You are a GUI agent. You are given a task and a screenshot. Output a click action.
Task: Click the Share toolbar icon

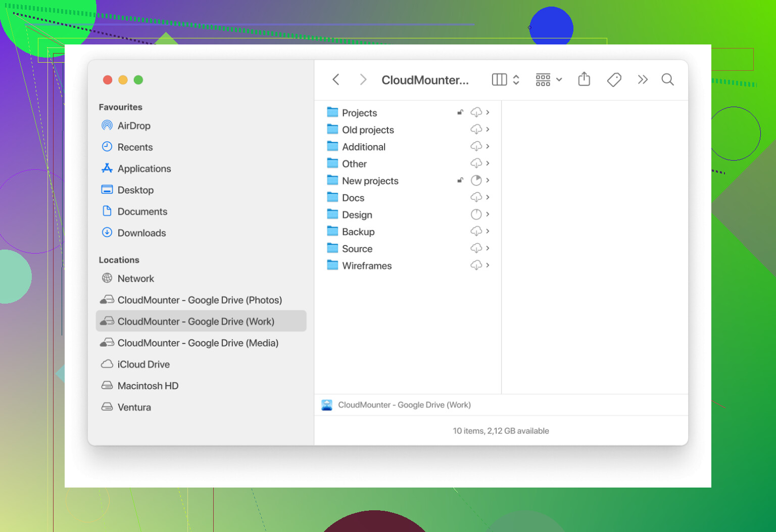point(584,79)
